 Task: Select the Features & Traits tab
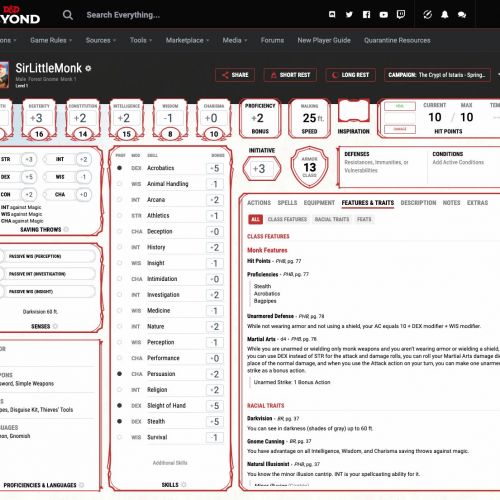(368, 203)
